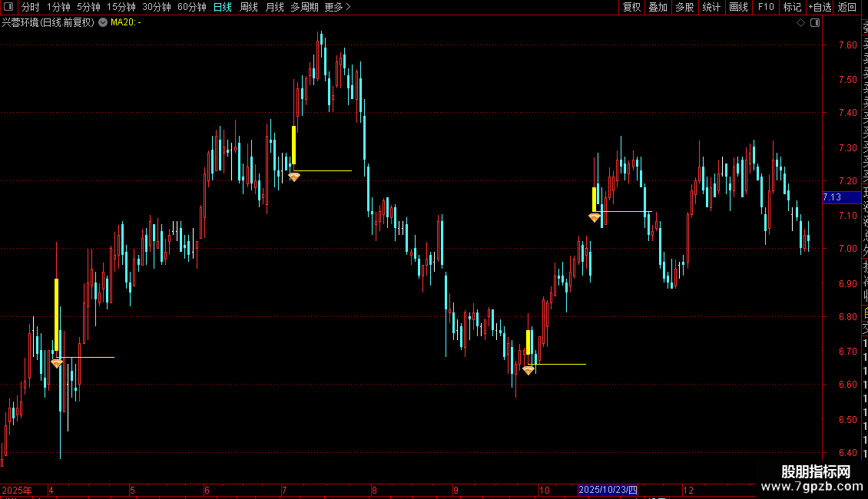
Task: Add stock via +自选 button
Action: point(820,7)
